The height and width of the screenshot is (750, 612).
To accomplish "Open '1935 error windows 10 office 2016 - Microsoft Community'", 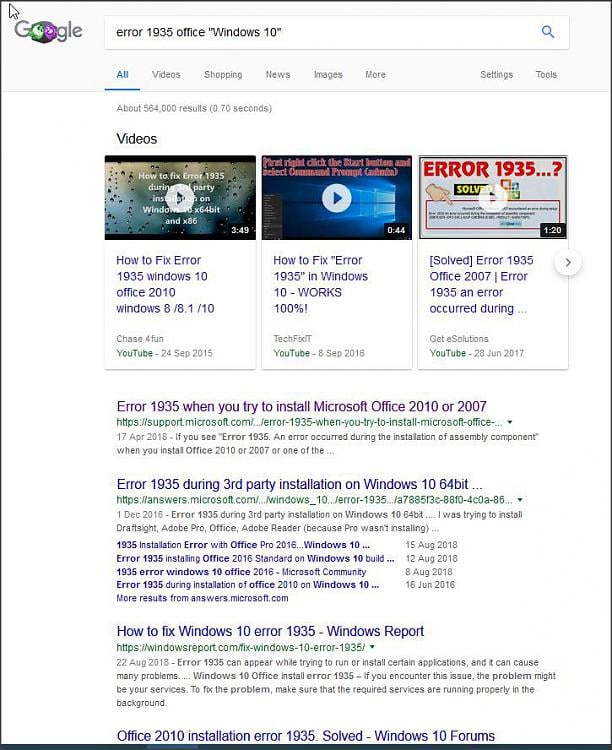I will (x=241, y=572).
